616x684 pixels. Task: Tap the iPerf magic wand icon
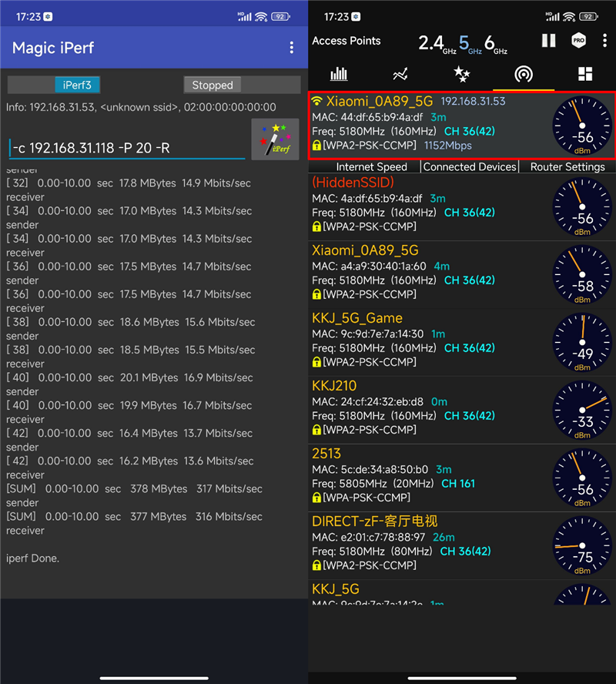(276, 139)
